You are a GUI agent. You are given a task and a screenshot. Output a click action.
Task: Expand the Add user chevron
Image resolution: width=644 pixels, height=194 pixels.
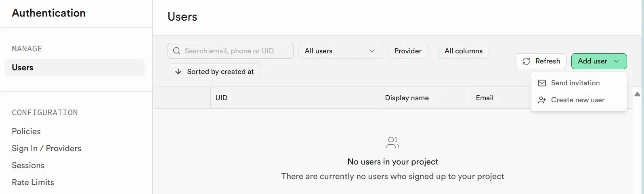(x=616, y=61)
